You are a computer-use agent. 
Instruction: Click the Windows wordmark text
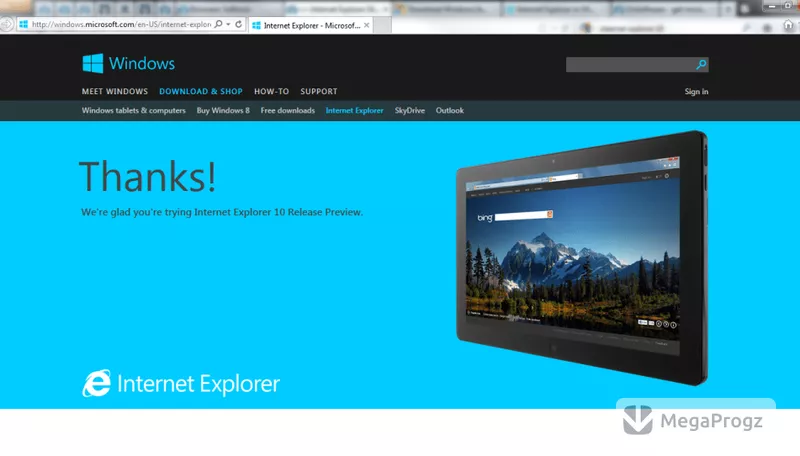point(142,63)
